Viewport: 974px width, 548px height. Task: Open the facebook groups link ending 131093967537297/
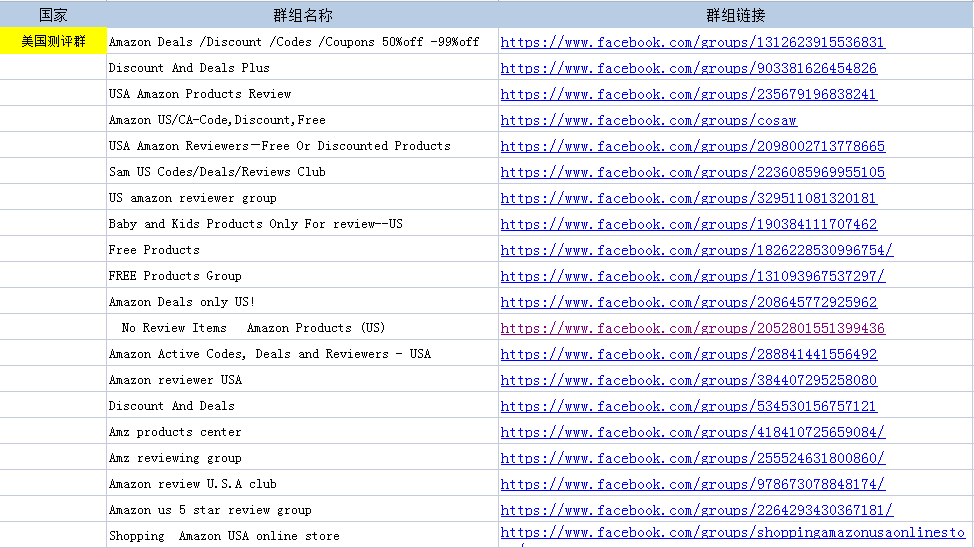(693, 276)
